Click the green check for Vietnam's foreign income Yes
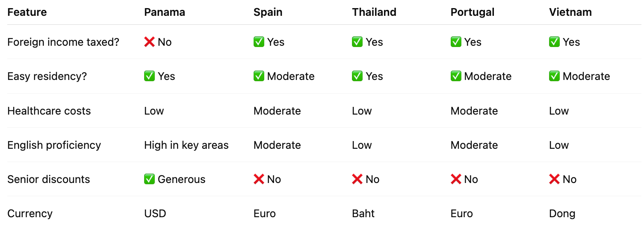This screenshot has height=236, width=644. tap(554, 42)
